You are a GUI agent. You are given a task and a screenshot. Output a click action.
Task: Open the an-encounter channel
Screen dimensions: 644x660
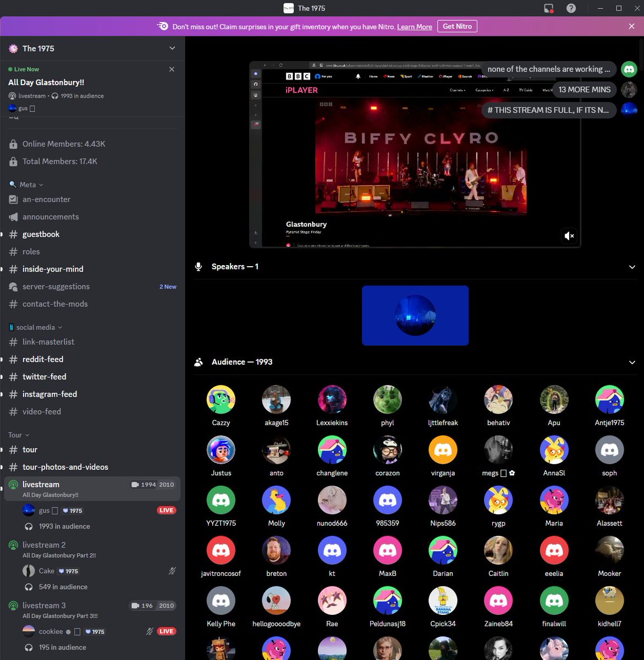click(x=92, y=200)
